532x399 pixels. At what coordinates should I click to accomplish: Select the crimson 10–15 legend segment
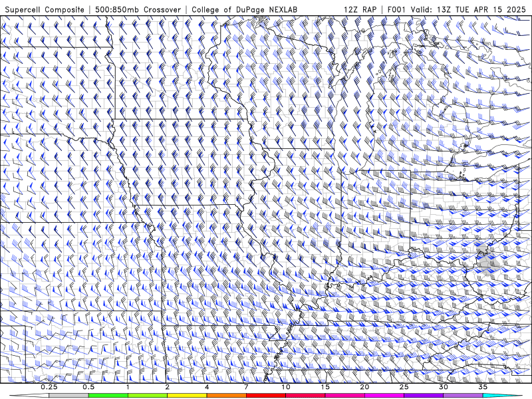tap(305, 396)
